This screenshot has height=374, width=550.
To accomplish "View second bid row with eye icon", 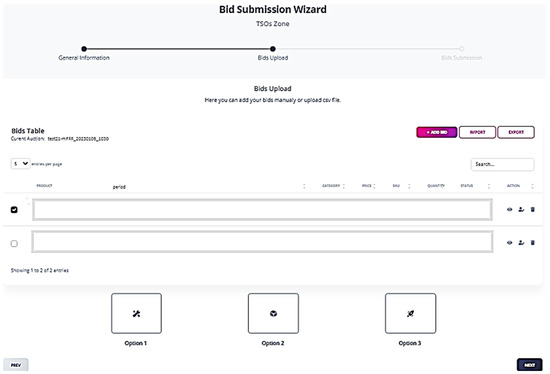I will point(509,242).
